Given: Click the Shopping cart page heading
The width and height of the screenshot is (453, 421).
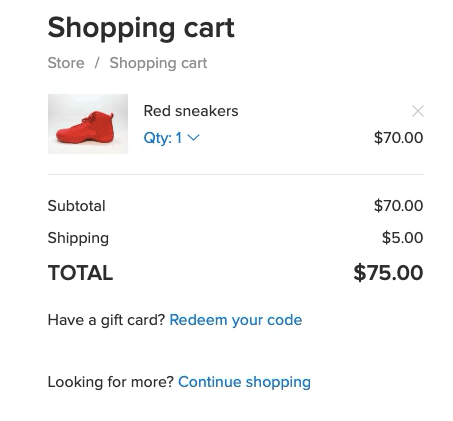Looking at the screenshot, I should point(141,28).
